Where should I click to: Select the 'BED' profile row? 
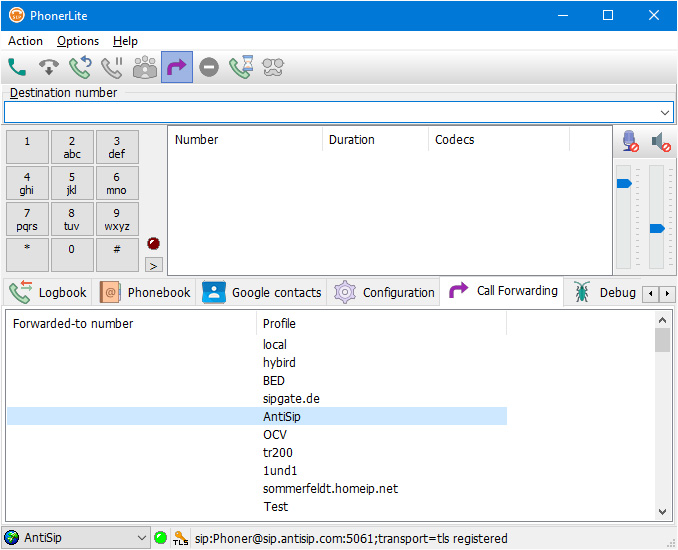pos(257,381)
